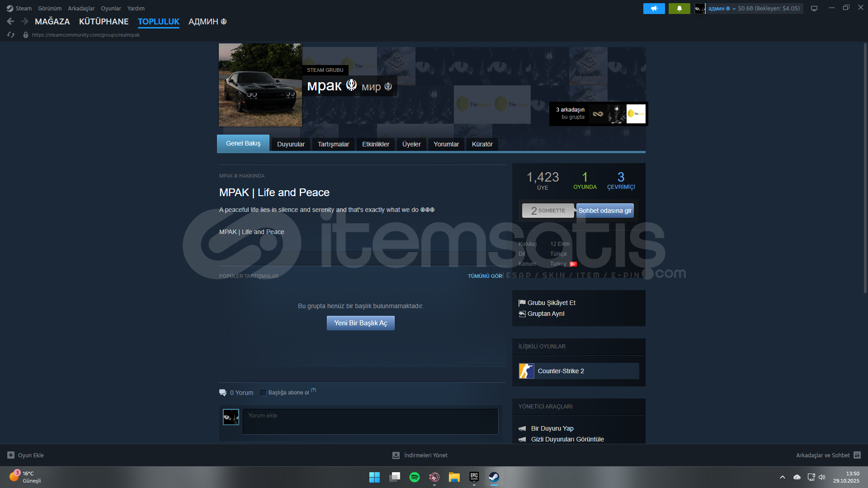The height and width of the screenshot is (488, 868).
Task: Click the announcements megaphone icon
Action: (x=654, y=9)
